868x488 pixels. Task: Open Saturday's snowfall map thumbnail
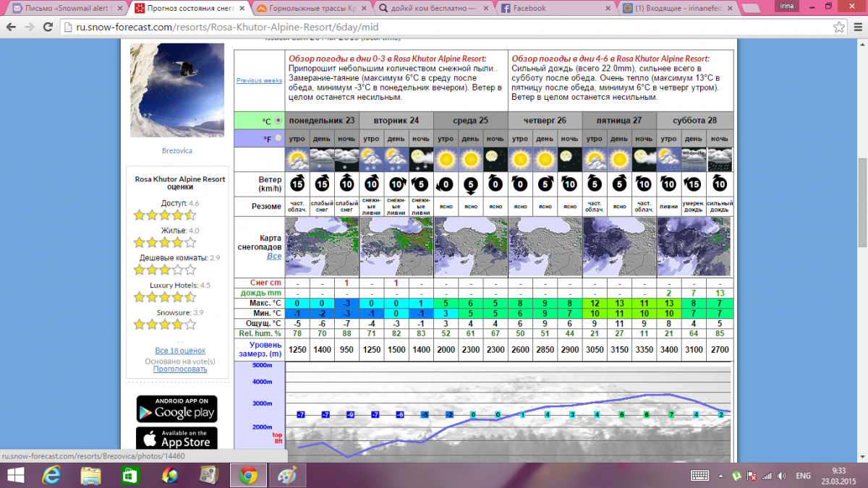pyautogui.click(x=694, y=247)
